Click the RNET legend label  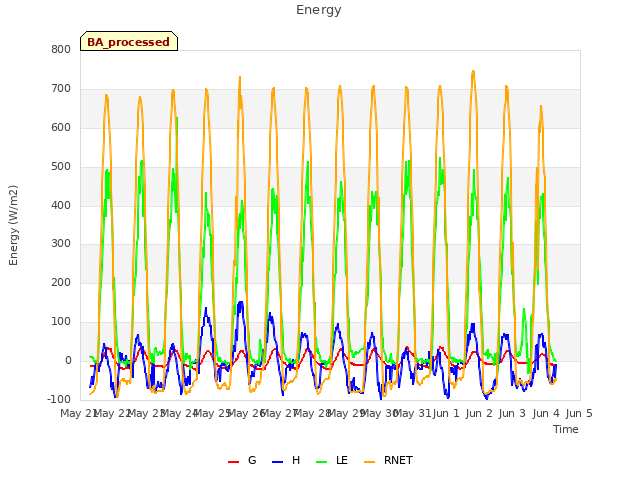click(398, 460)
